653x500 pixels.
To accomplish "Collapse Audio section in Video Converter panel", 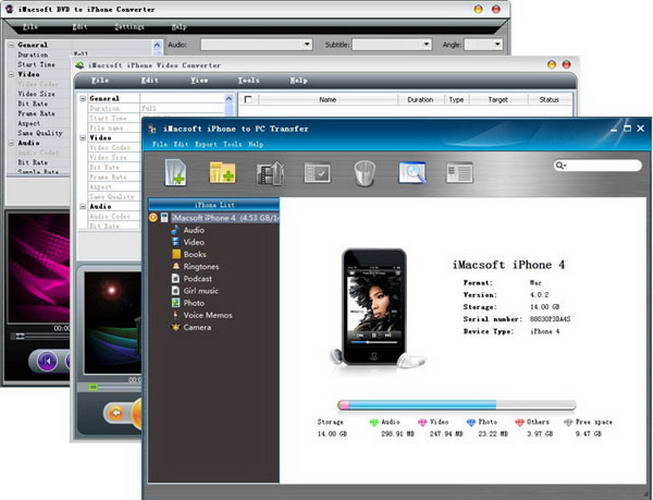I will 82,206.
